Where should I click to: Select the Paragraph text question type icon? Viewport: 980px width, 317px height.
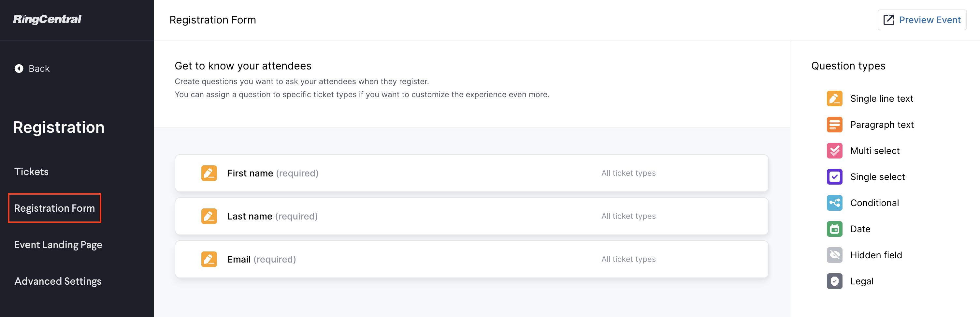coord(834,125)
